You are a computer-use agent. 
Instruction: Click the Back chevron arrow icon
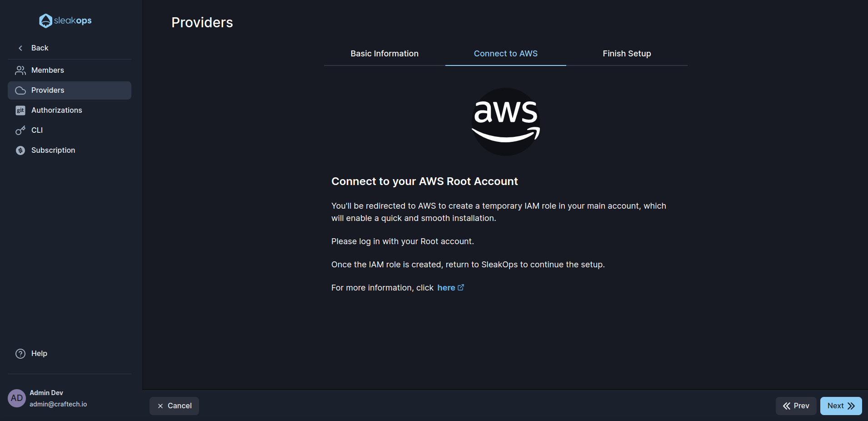[20, 48]
